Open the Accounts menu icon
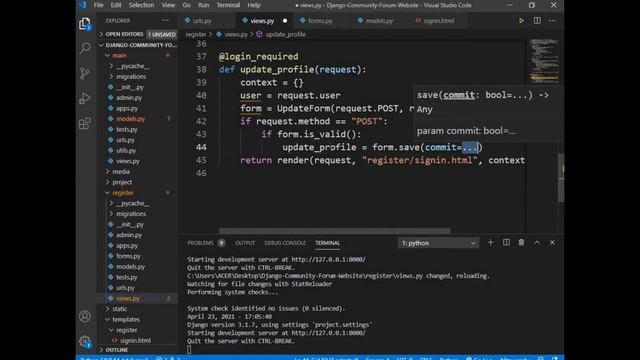640x360 pixels. coord(85,316)
